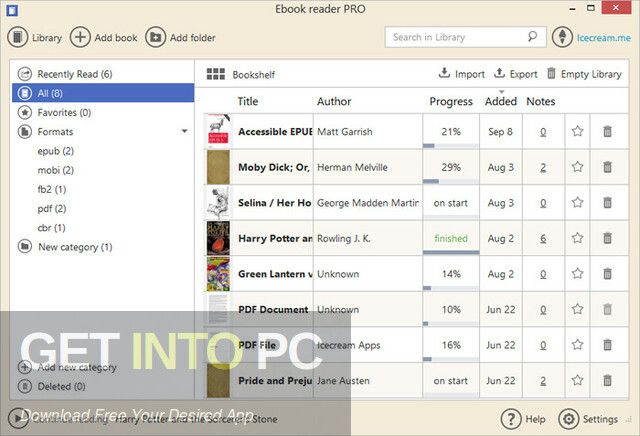Collapse the Formats dropdown arrow

pos(184,131)
